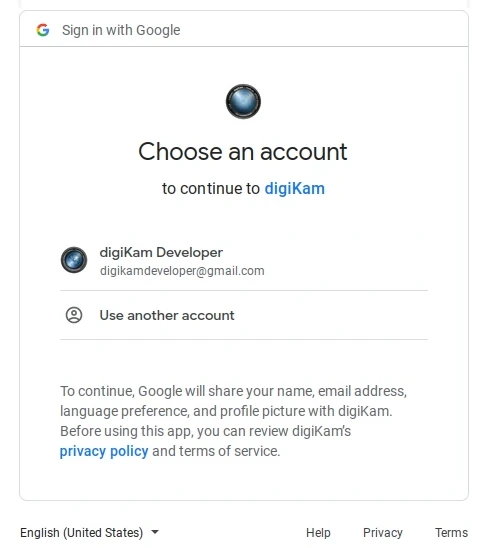486x548 pixels.
Task: Choose Use another account
Action: [244, 315]
